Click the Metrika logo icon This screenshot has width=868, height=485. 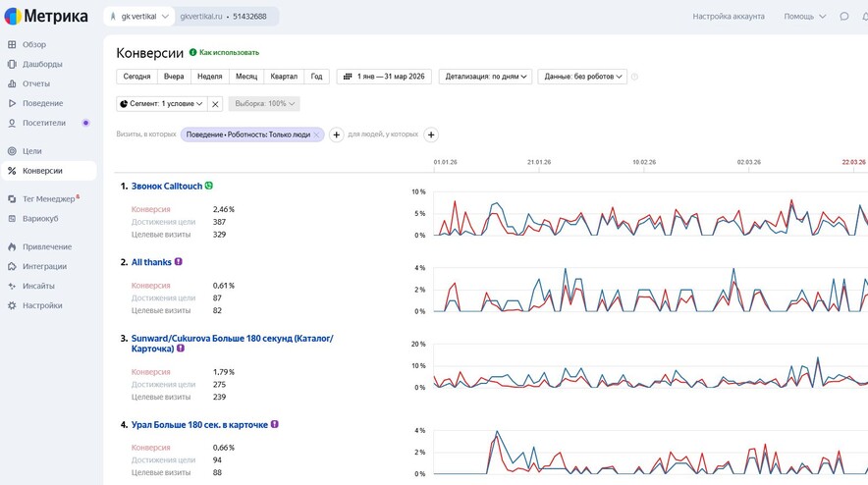(13, 16)
